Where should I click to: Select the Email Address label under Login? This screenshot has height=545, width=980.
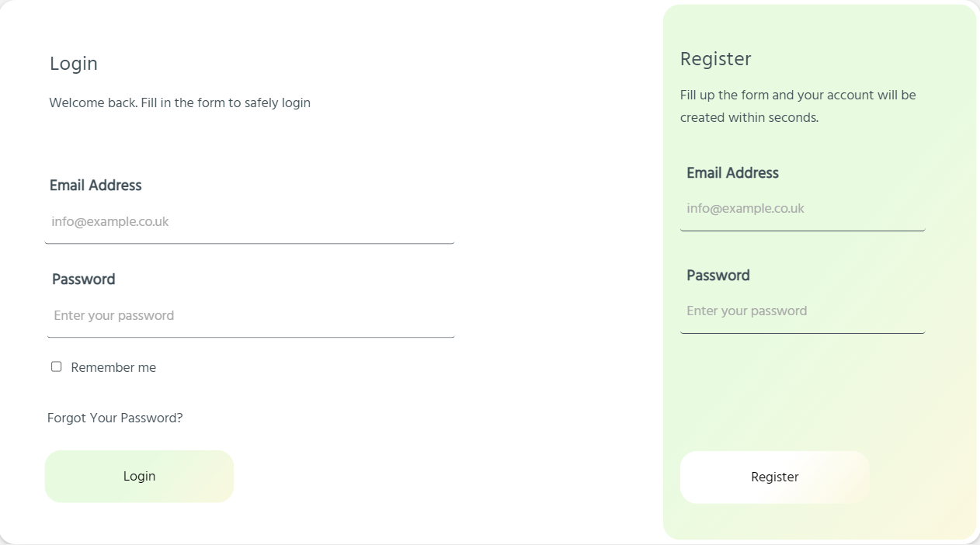(96, 186)
